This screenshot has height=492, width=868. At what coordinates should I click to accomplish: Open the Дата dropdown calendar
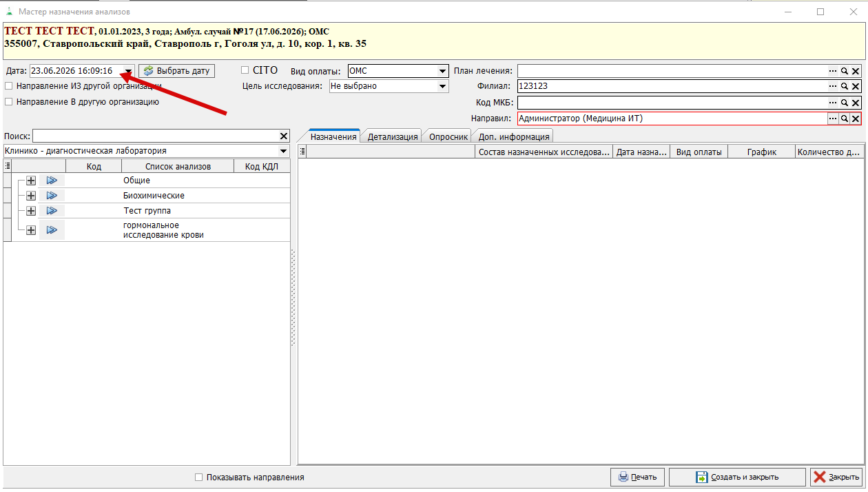[128, 71]
